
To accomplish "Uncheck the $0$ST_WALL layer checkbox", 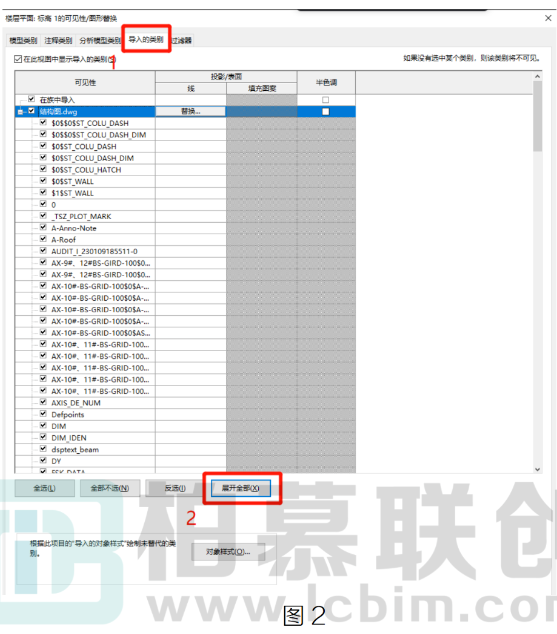I will (43, 181).
